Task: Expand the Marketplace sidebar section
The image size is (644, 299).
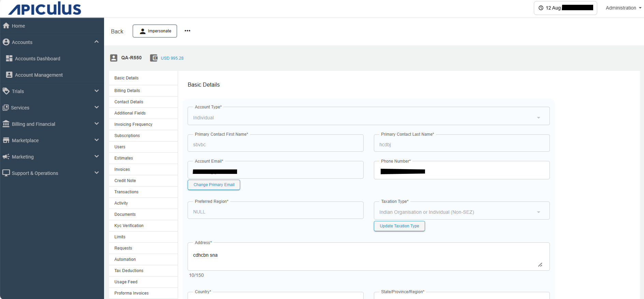Action: click(97, 140)
